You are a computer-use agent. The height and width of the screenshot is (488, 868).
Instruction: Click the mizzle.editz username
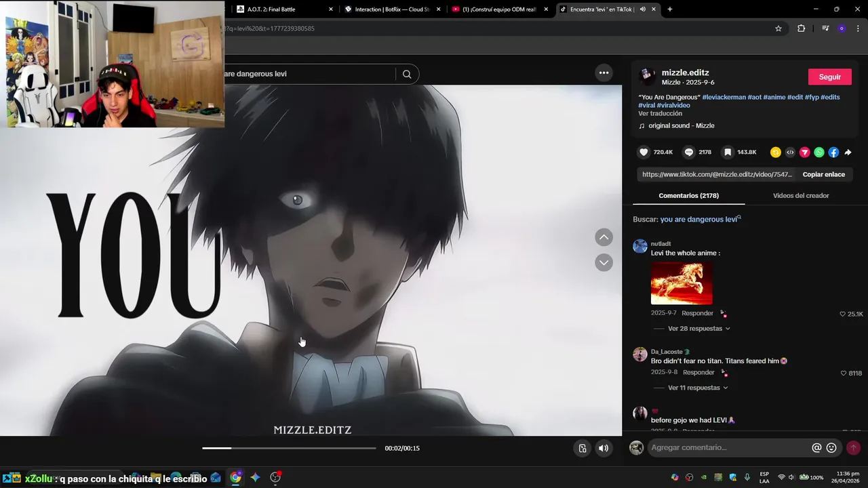click(x=685, y=73)
